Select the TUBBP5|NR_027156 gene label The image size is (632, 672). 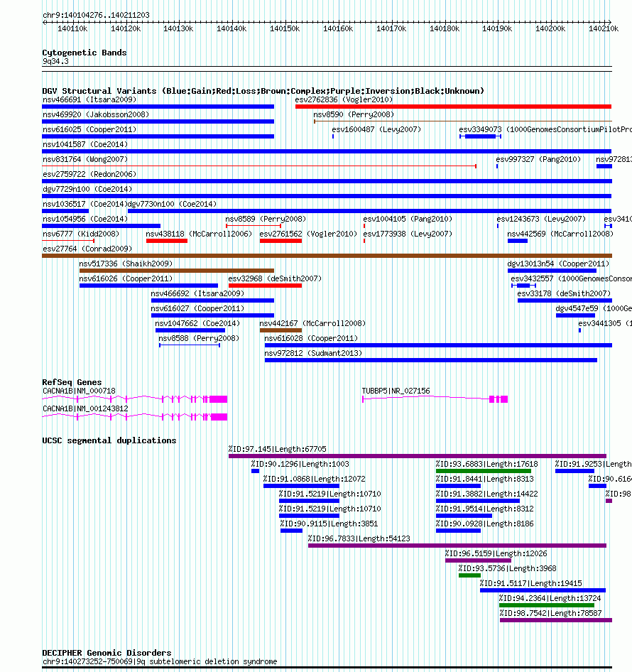coord(396,391)
